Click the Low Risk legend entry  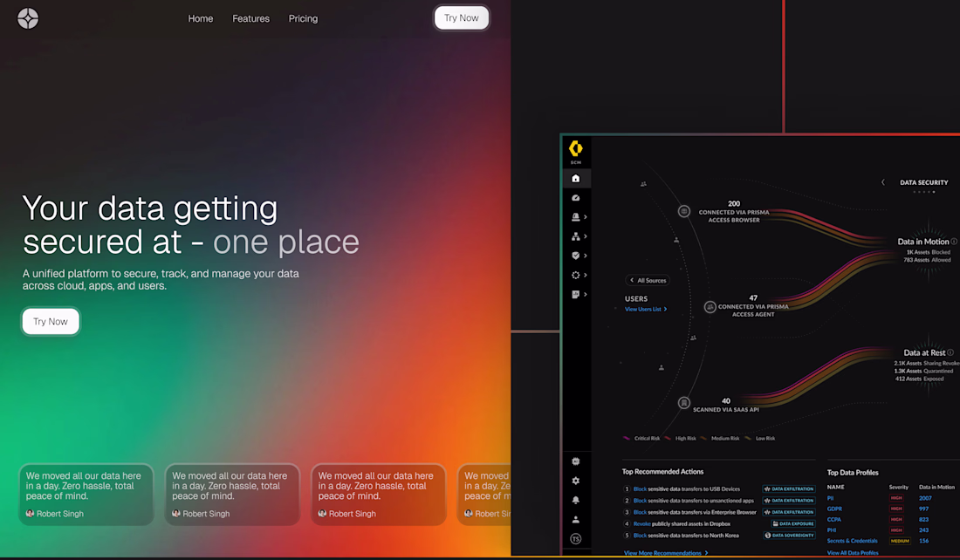760,438
